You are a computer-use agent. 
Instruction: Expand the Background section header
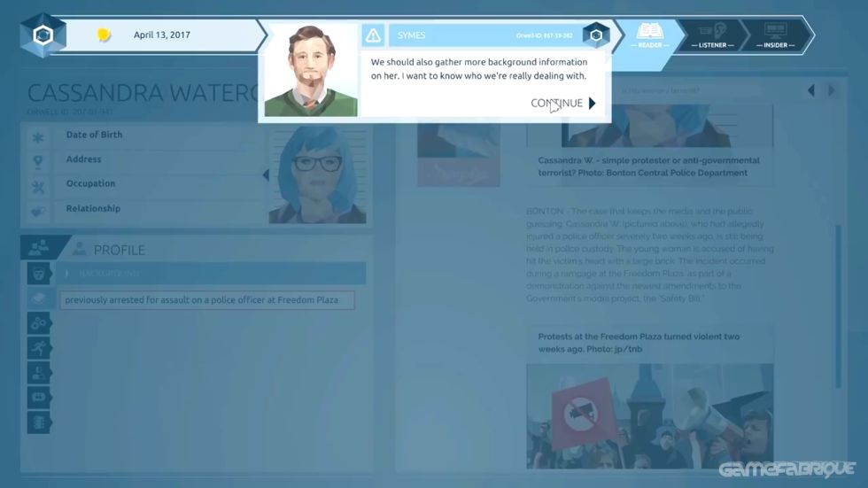tap(211, 274)
